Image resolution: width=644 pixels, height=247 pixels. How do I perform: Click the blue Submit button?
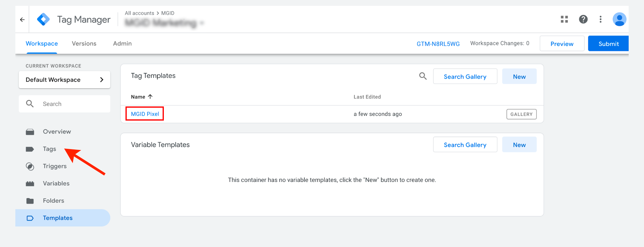[x=608, y=44]
